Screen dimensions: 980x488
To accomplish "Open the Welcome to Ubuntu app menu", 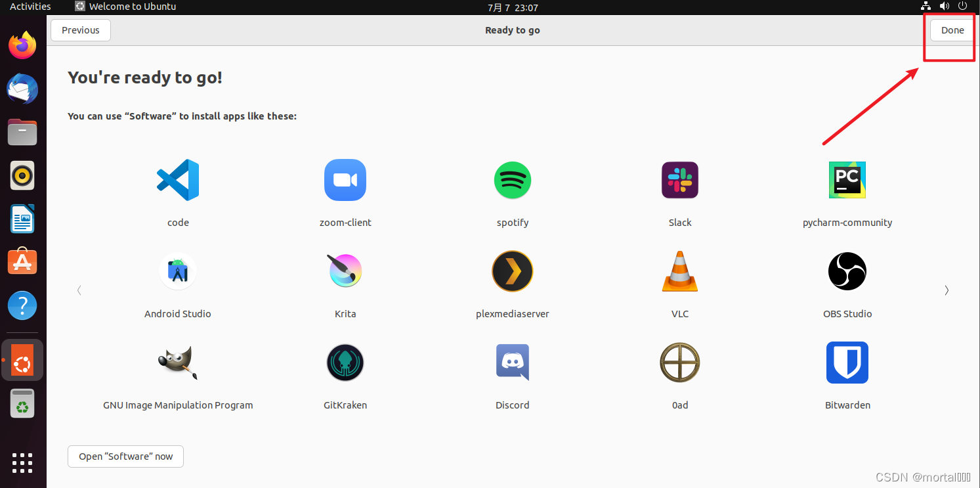I will point(125,7).
